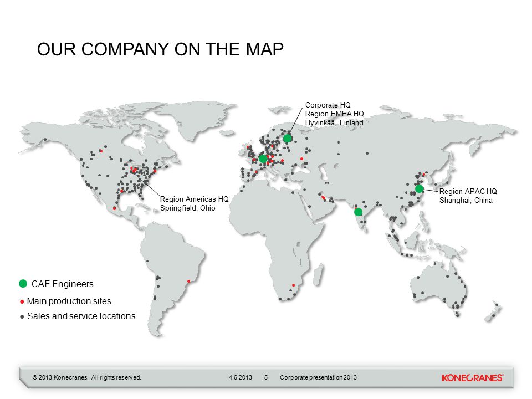Click the 'Corporate HQ' label text
This screenshot has width=532, height=399.
[x=328, y=105]
